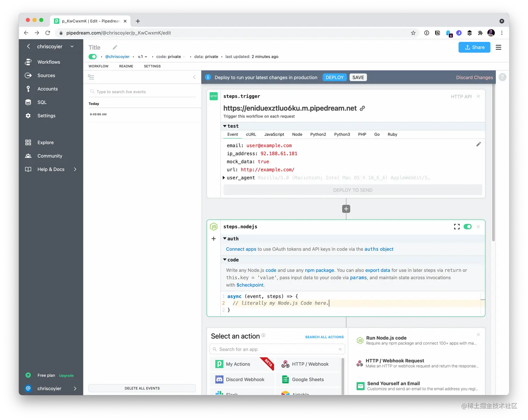Viewport: 528px width, 420px height.
Task: Collapse sidebar with back chevron
Action: tap(29, 46)
